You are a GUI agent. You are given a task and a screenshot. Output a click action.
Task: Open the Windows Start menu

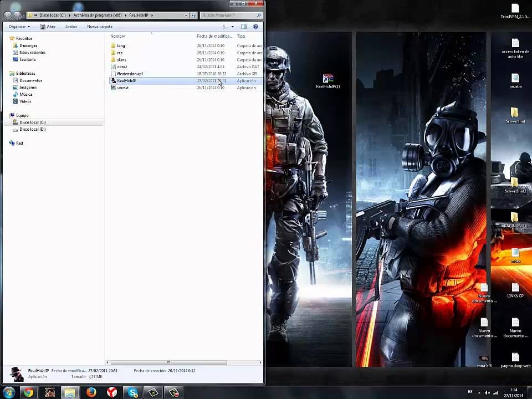(x=9, y=392)
